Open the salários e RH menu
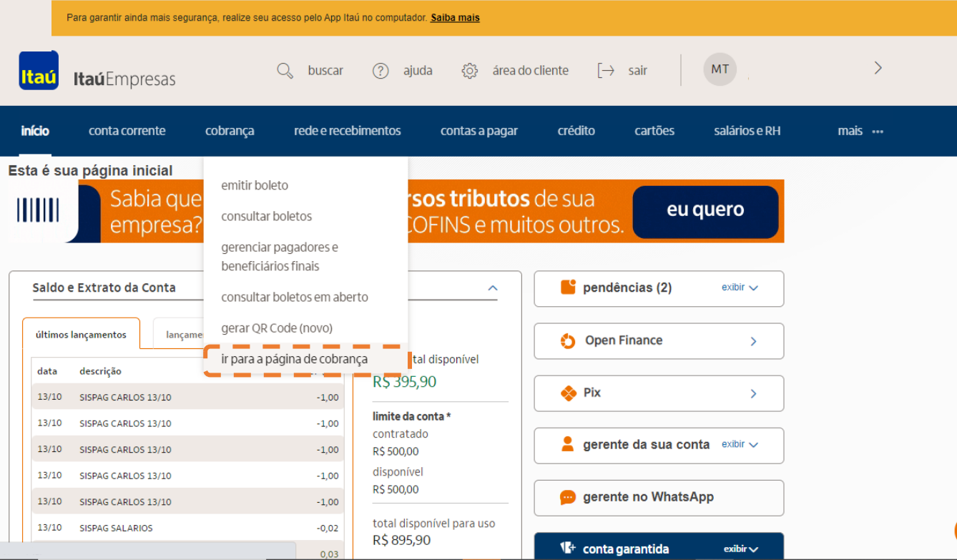957x560 pixels. coord(747,131)
